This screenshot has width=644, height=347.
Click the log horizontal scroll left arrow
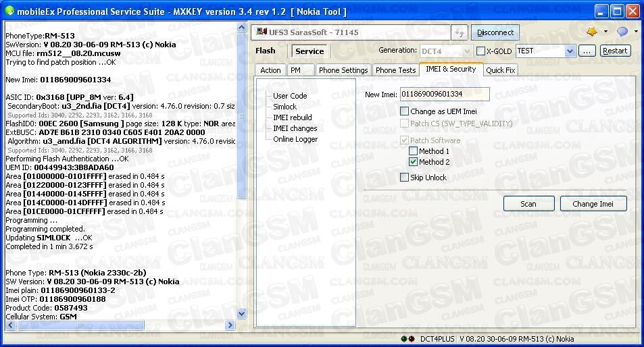point(10,325)
